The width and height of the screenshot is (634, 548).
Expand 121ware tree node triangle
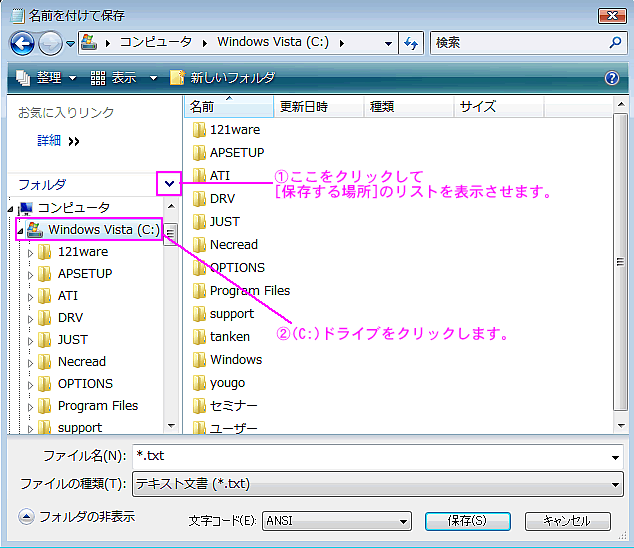point(30,253)
